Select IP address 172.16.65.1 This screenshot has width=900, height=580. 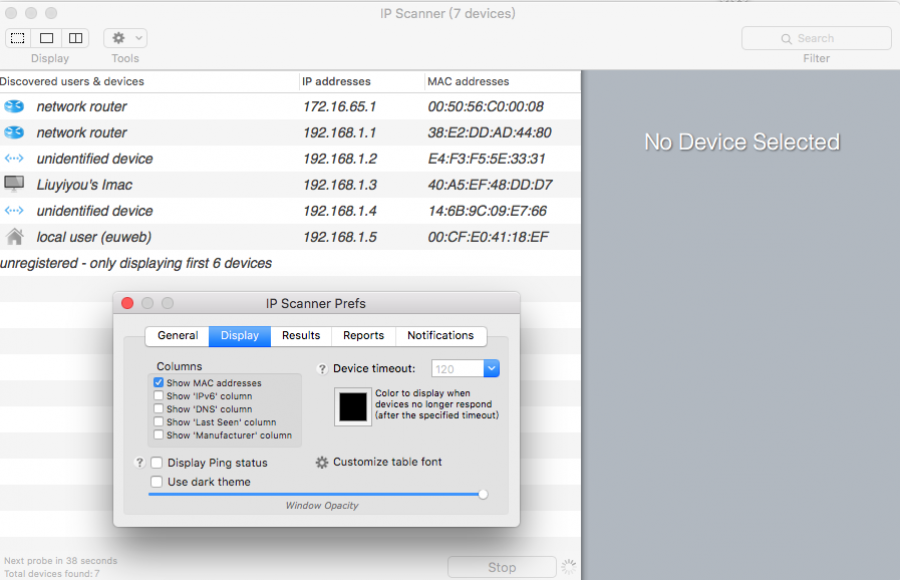339,107
